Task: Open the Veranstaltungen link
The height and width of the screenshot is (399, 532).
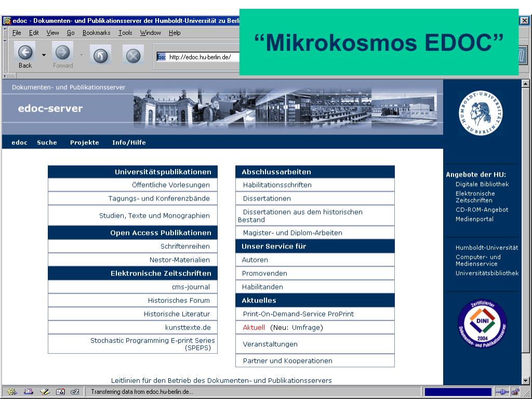Action: tap(270, 344)
